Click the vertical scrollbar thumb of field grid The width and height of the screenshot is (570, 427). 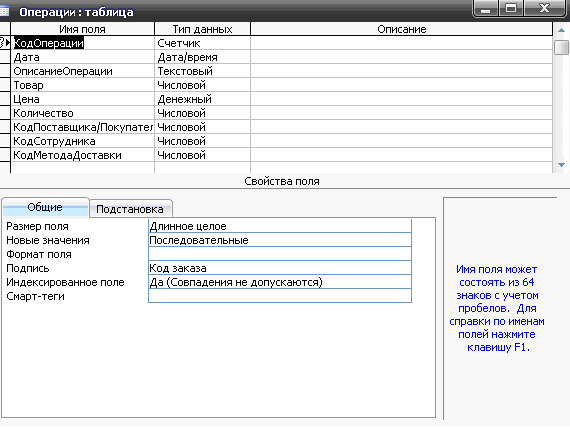pos(562,47)
